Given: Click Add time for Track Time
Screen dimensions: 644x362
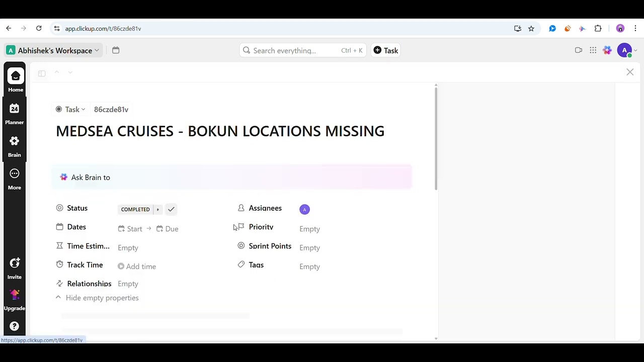Looking at the screenshot, I should (137, 266).
